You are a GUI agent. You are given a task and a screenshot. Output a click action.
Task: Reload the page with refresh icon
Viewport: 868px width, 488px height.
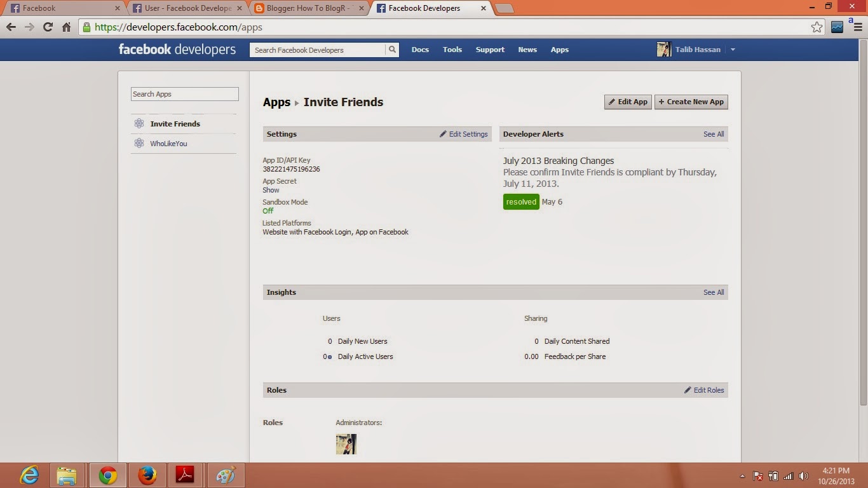click(48, 27)
